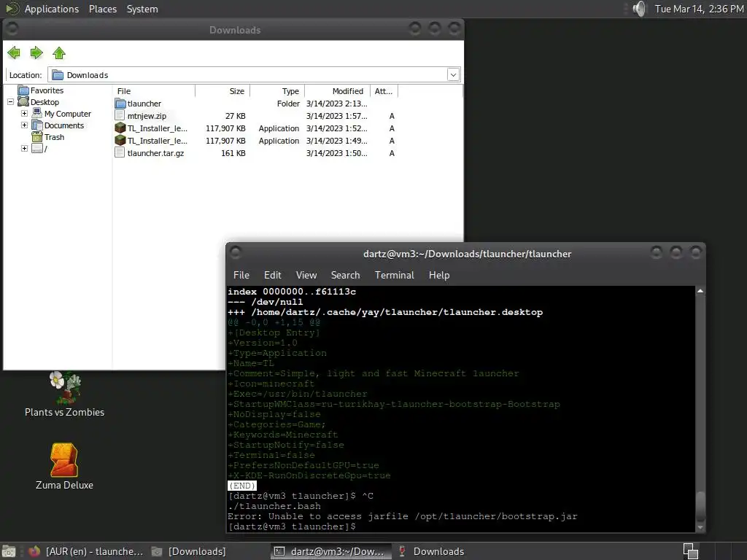Select the tlauncher.tar.gz file icon
The height and width of the screenshot is (560, 747).
click(120, 153)
